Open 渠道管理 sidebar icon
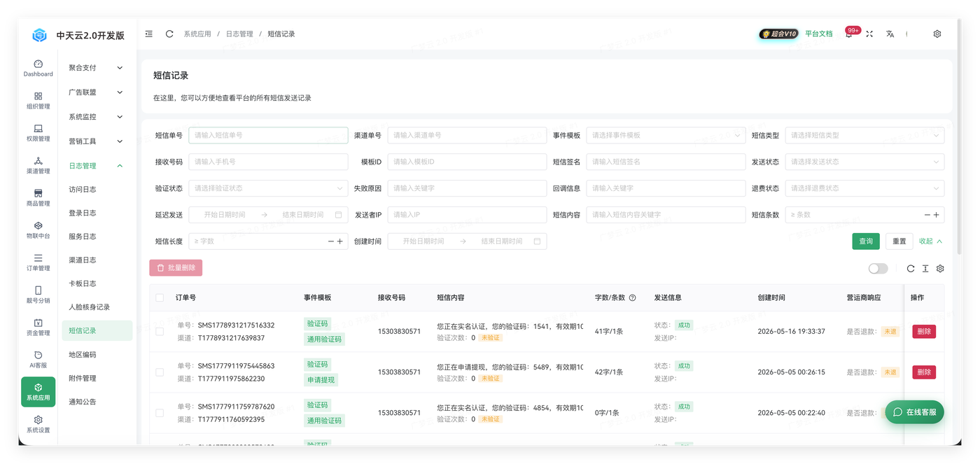This screenshot has height=464, width=980. (x=38, y=165)
